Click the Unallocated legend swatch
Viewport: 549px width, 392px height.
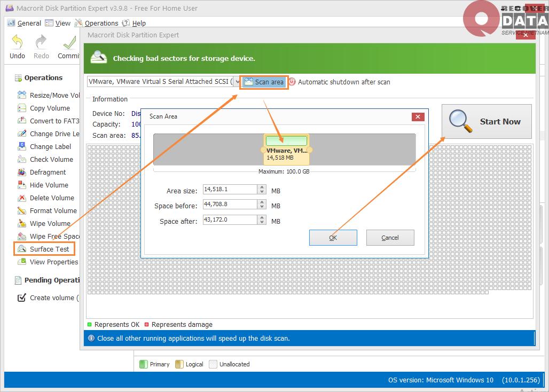coord(213,364)
